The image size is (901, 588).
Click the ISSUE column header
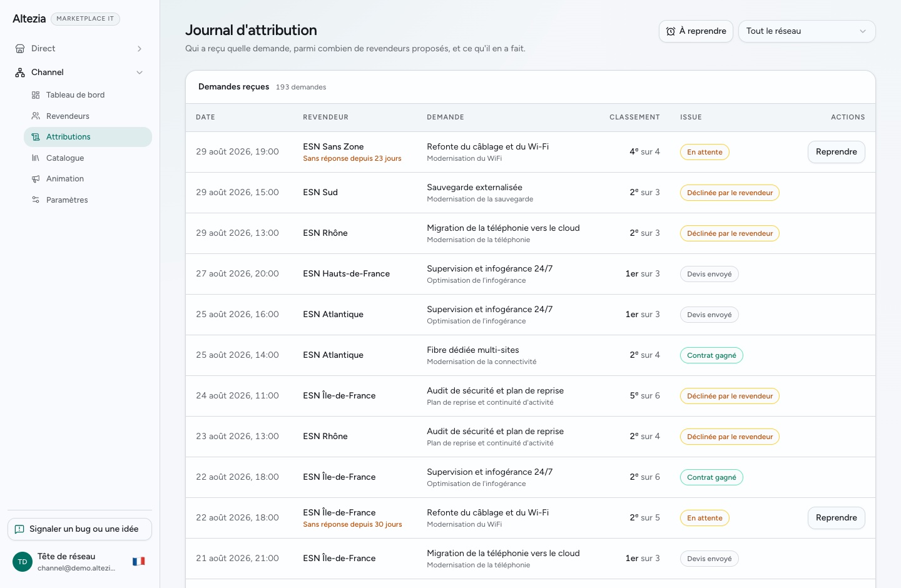(x=691, y=118)
